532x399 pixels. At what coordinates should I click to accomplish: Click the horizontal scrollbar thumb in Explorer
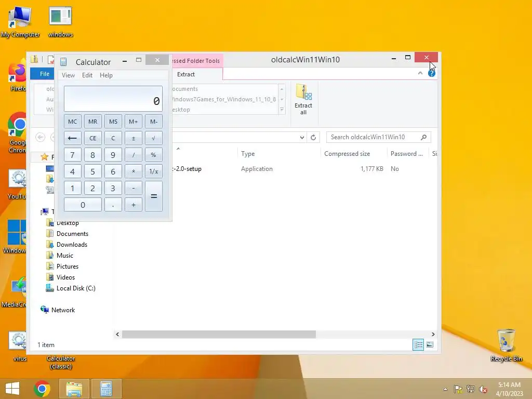click(219, 334)
